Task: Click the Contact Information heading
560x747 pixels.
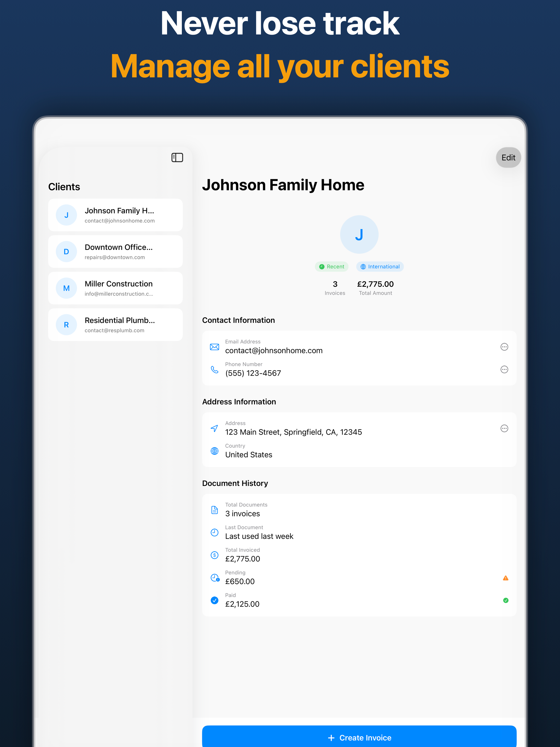Action: (x=238, y=320)
